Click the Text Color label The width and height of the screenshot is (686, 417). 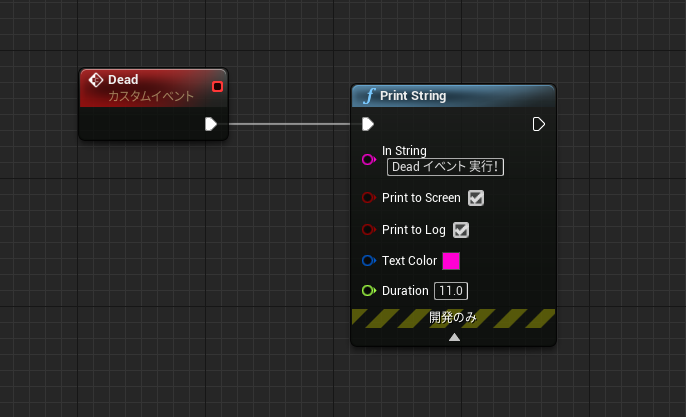click(x=410, y=261)
